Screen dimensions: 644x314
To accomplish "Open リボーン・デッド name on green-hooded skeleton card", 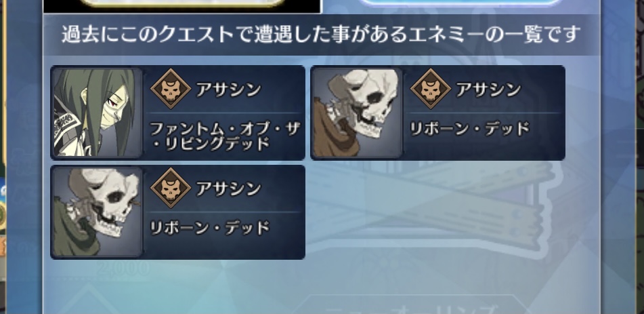I will coord(209,228).
